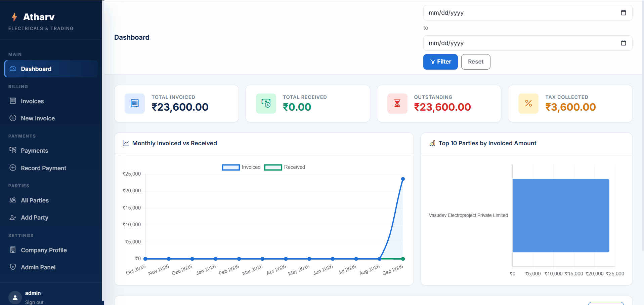Open Company Profile settings

[51, 250]
